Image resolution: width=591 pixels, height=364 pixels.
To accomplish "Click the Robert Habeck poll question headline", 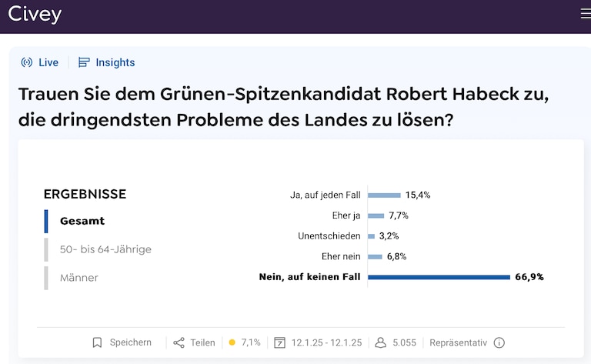I will (275, 108).
